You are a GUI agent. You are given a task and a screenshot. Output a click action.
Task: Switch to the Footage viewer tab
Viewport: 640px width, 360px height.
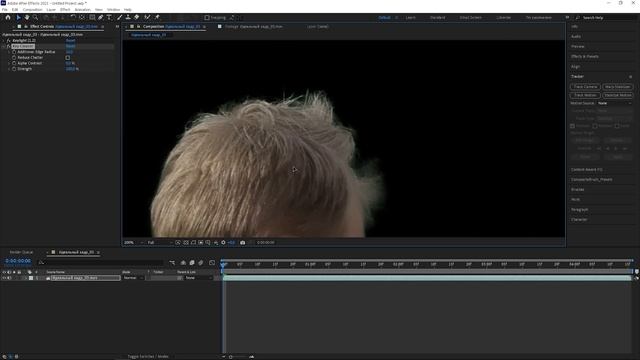tap(253, 27)
